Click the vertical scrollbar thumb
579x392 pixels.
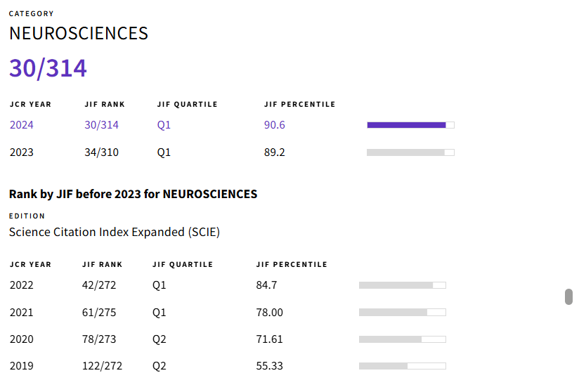pyautogui.click(x=568, y=296)
